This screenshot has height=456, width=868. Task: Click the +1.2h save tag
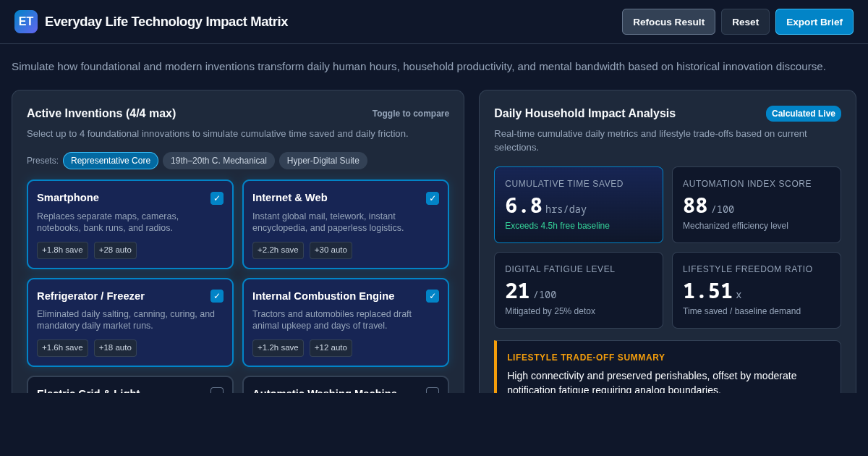click(x=278, y=348)
